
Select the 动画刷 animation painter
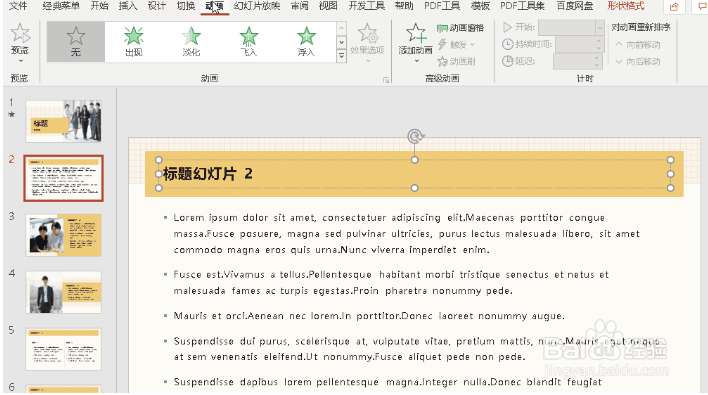coord(456,61)
